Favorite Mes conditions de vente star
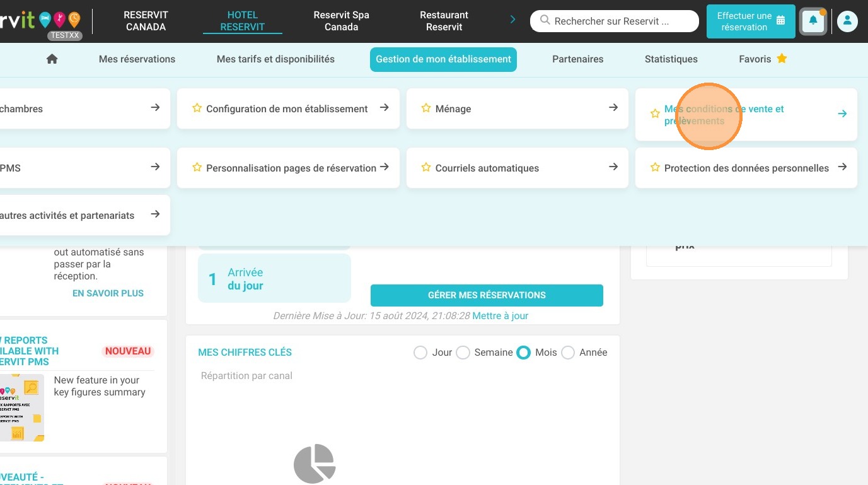 click(655, 114)
